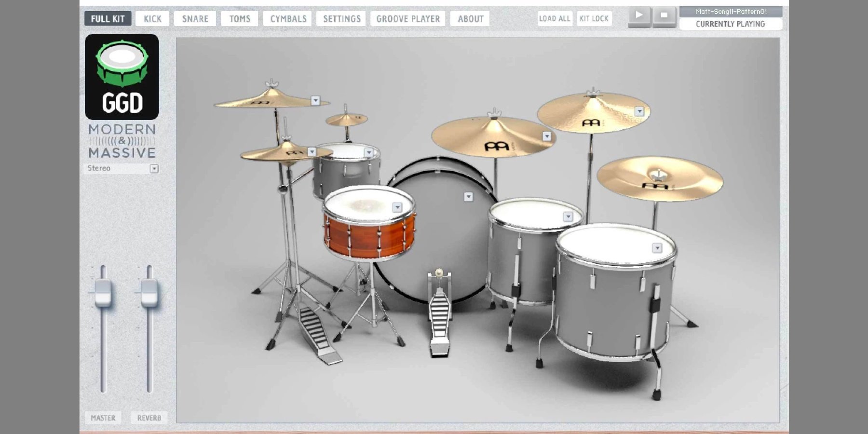
Task: Open the GROOVE PLAYER tab
Action: tap(407, 19)
